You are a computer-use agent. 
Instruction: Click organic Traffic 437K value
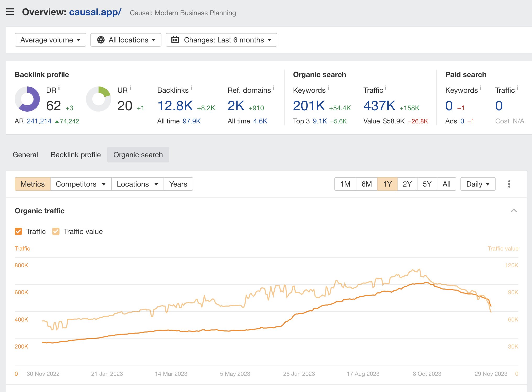click(x=379, y=106)
